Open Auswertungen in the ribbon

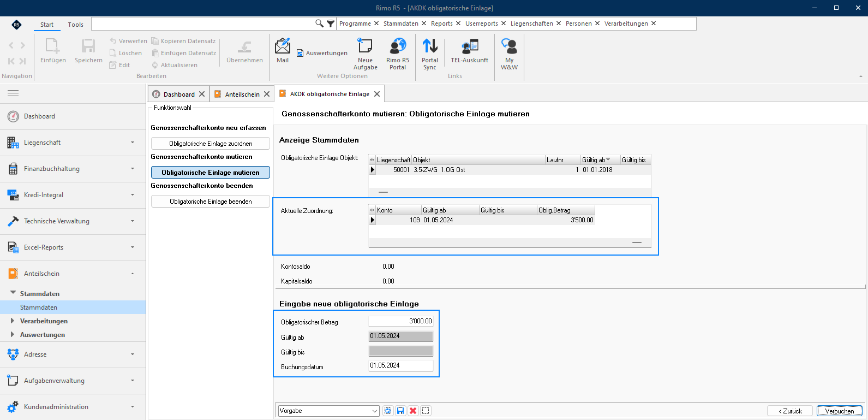click(x=322, y=53)
